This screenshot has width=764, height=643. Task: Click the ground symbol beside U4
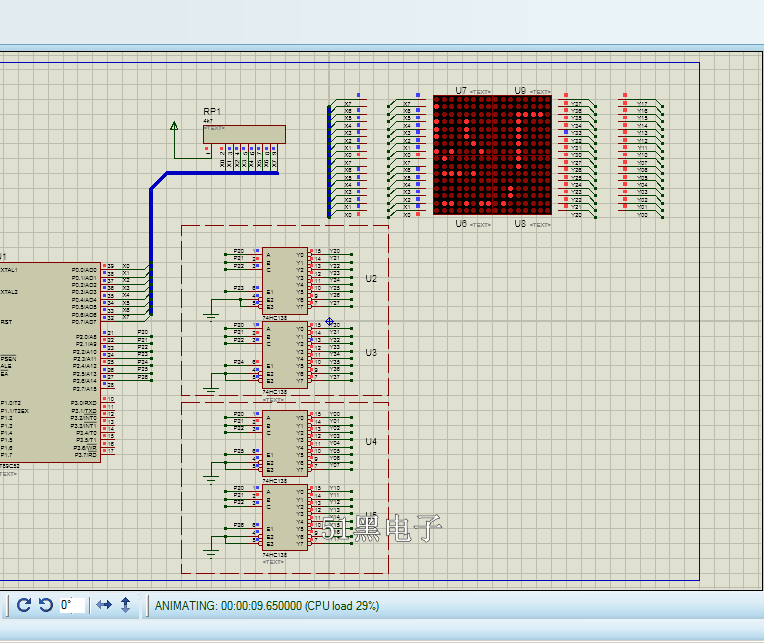coord(211,479)
